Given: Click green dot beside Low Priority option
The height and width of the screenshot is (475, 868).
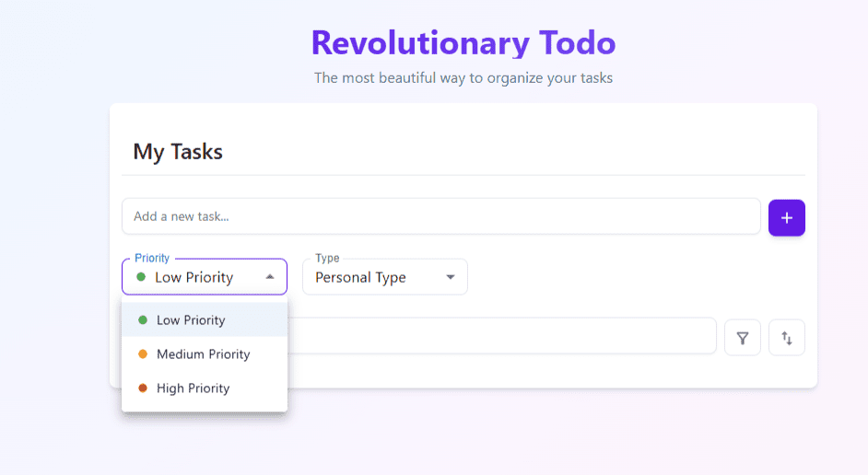Looking at the screenshot, I should point(142,319).
